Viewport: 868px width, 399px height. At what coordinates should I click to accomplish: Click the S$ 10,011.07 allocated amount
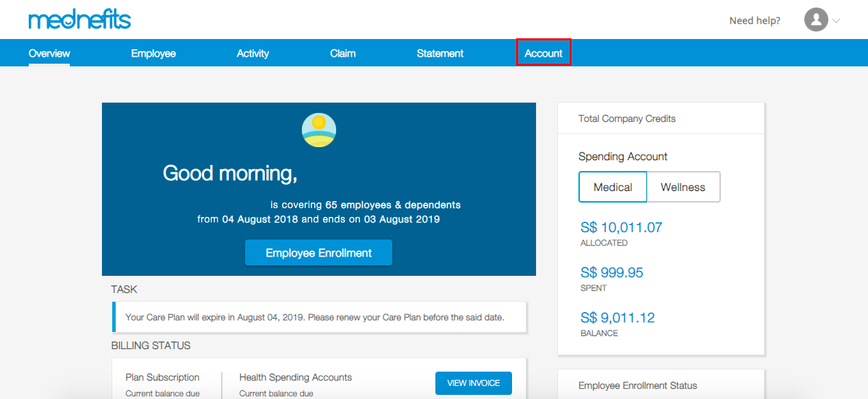click(x=621, y=227)
